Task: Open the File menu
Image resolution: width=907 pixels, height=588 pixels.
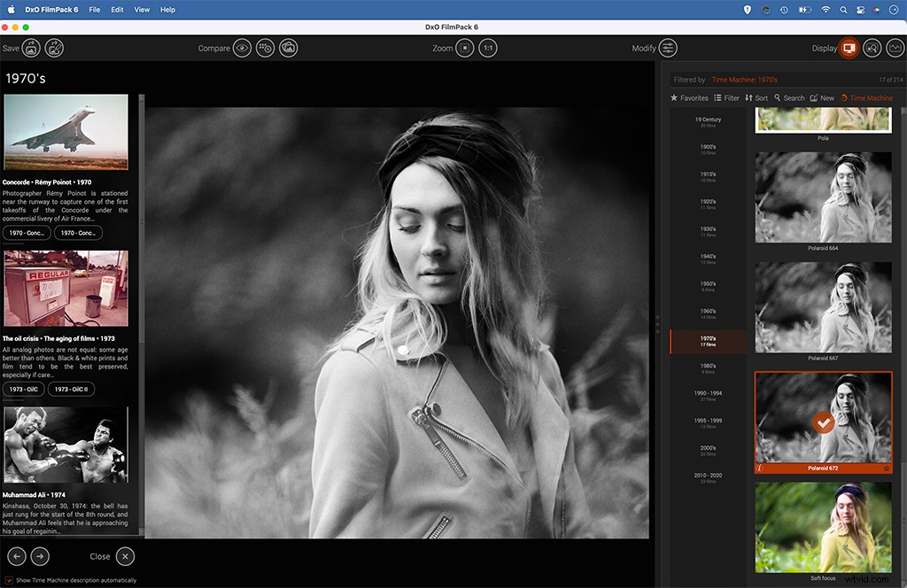Action: click(x=94, y=10)
